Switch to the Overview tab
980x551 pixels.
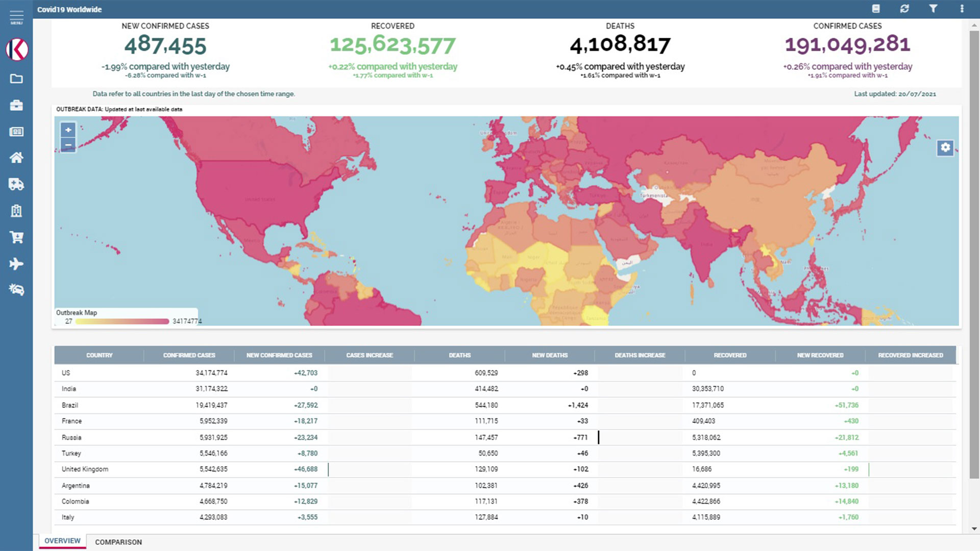coord(62,541)
